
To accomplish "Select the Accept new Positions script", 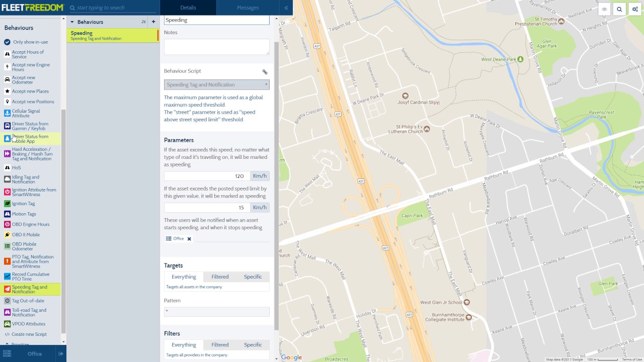I will pos(30,102).
